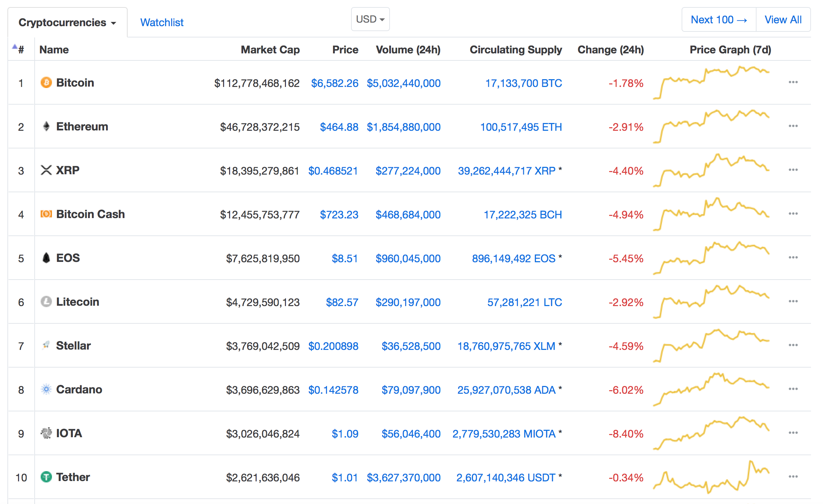Viewport: 823px width, 504px height.
Task: Open the Tether name link
Action: pos(73,477)
